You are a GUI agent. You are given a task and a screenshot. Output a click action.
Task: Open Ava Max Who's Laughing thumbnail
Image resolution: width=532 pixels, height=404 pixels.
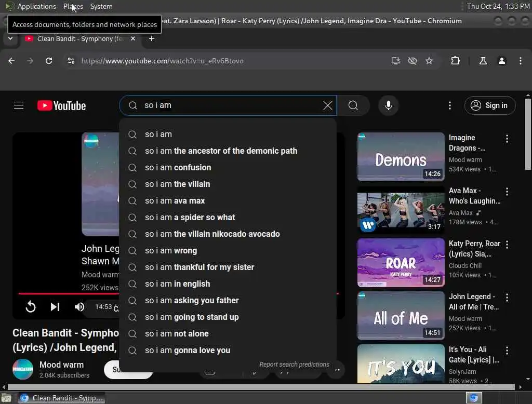point(401,210)
